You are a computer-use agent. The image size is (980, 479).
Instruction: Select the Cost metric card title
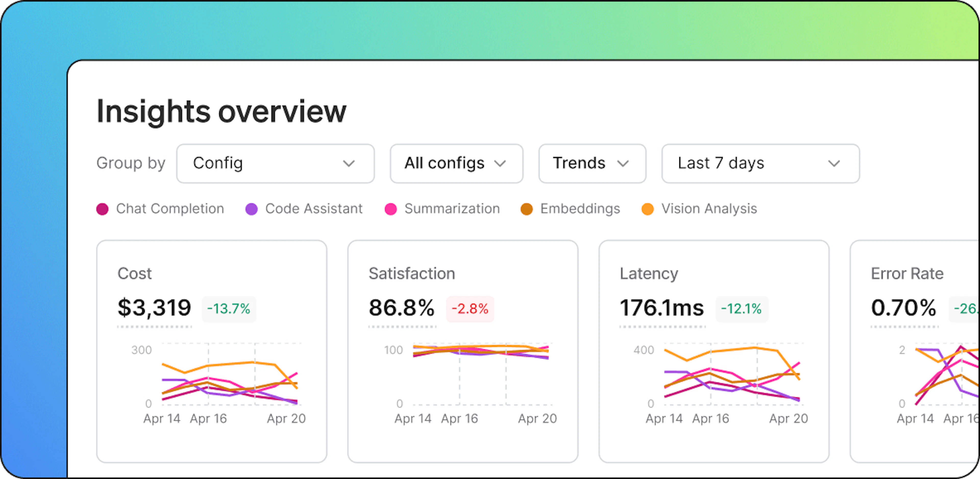pyautogui.click(x=135, y=274)
